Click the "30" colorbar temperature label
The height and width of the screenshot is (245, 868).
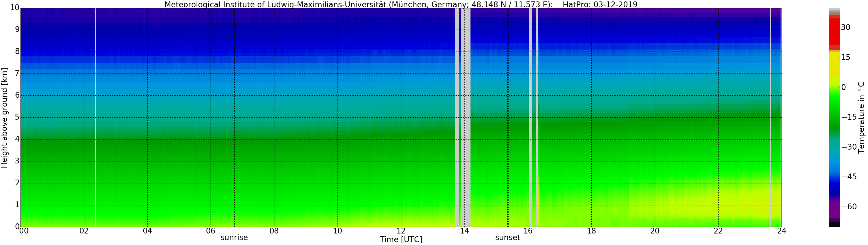[x=846, y=27]
